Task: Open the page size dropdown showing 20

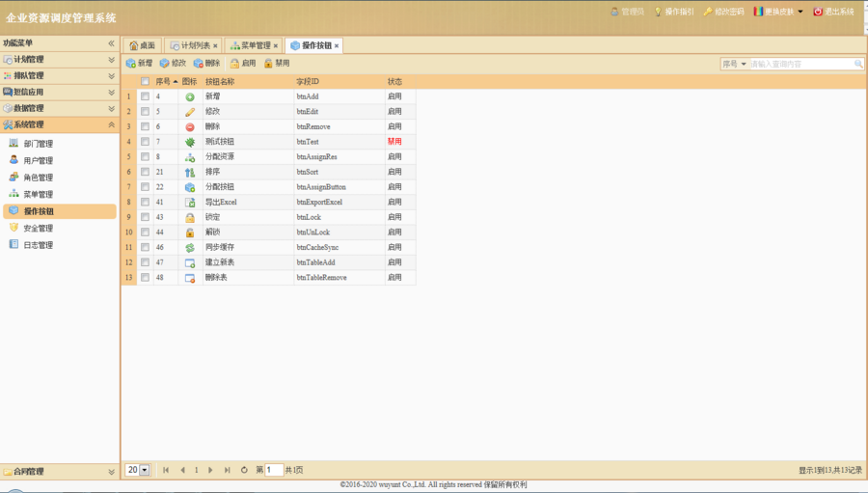Action: pyautogui.click(x=145, y=470)
